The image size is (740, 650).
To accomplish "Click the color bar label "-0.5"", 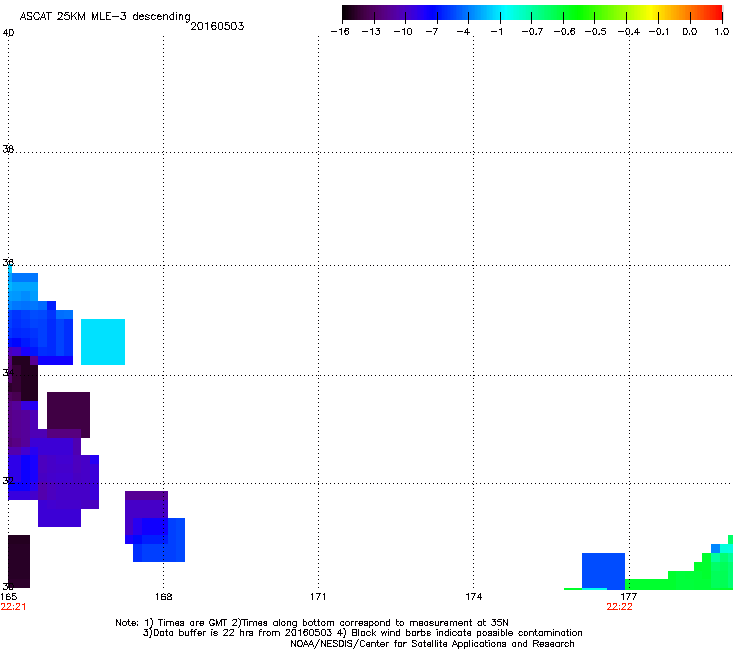I will pos(595,32).
